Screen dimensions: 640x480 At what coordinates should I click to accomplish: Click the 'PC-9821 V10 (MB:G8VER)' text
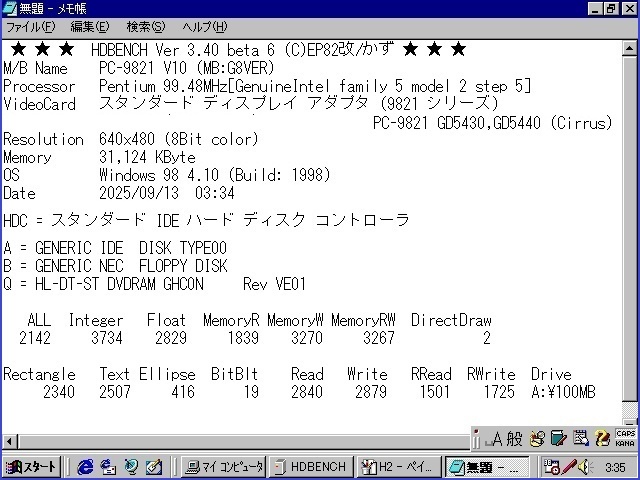187,68
